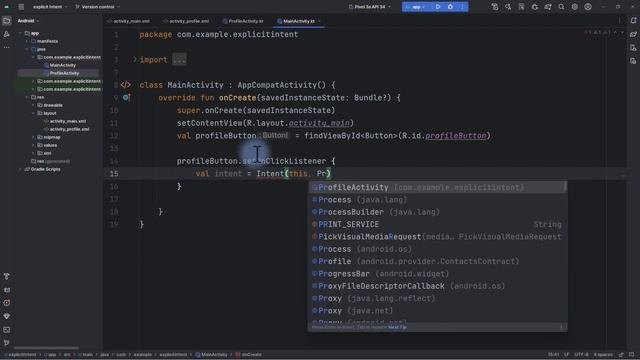The width and height of the screenshot is (640, 360).
Task: Open the Project tool window icon
Action: click(x=7, y=21)
